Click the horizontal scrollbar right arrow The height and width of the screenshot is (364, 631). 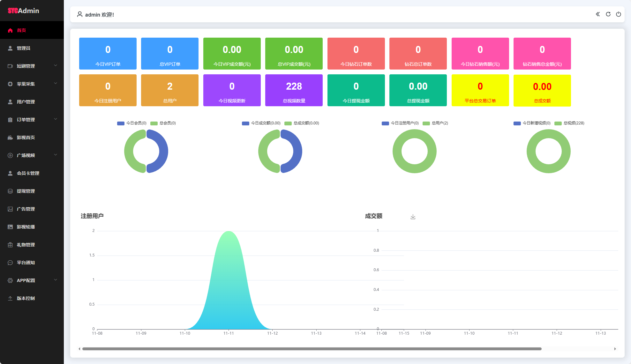[x=615, y=349]
